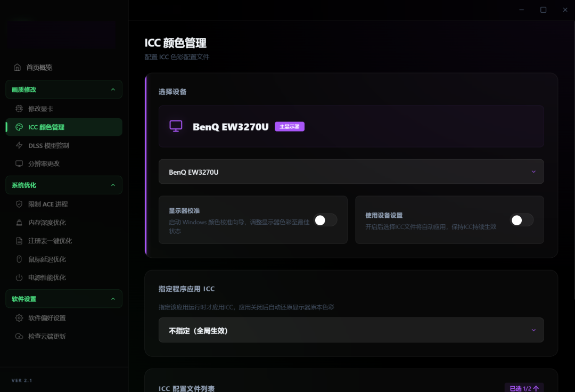575x392 pixels.
Task: Open the BenQ EW3270U device dropdown
Action: click(x=351, y=171)
